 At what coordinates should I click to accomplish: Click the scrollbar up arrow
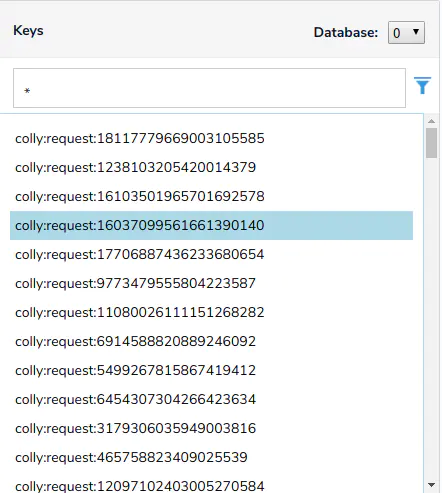coord(431,121)
